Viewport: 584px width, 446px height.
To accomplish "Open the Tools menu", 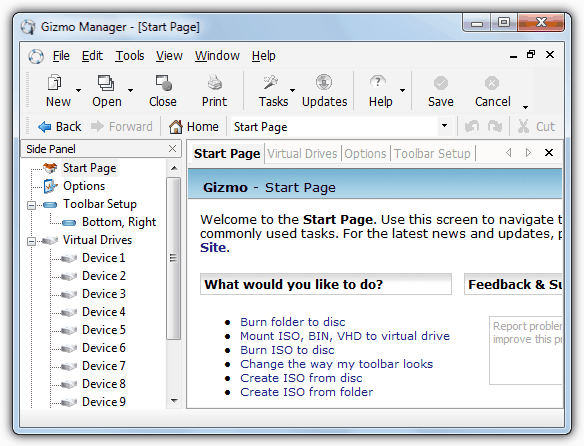I will point(130,56).
